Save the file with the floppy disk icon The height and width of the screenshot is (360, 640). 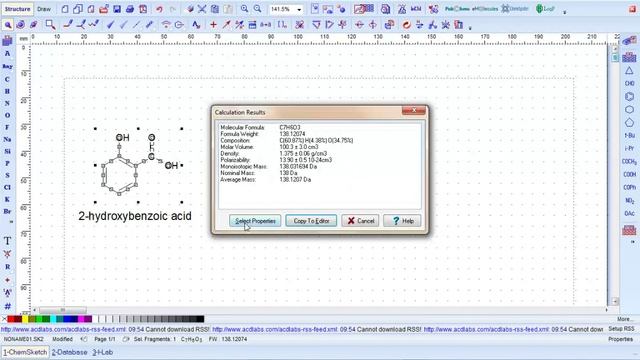click(x=117, y=9)
